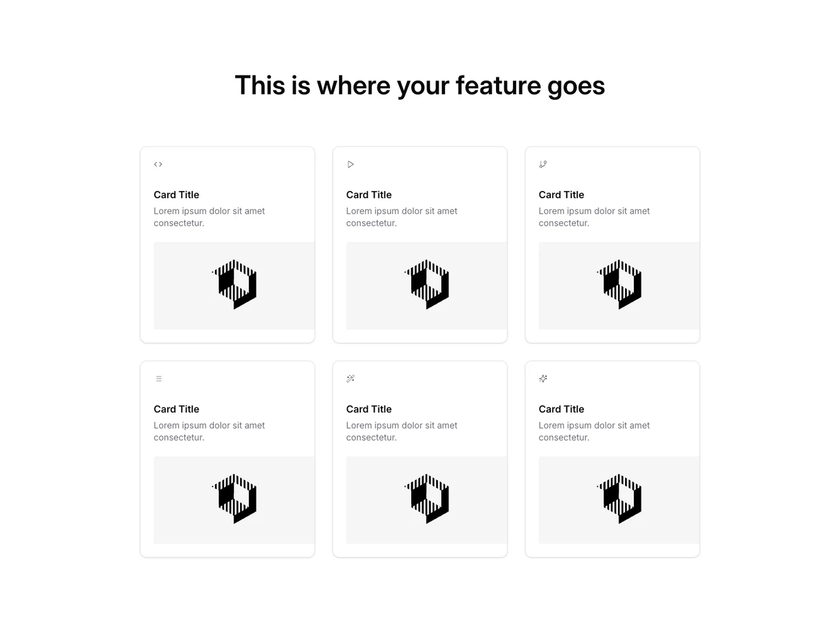Select the logo image in the list-icon card
Image resolution: width=840 pixels, height=630 pixels.
235,499
